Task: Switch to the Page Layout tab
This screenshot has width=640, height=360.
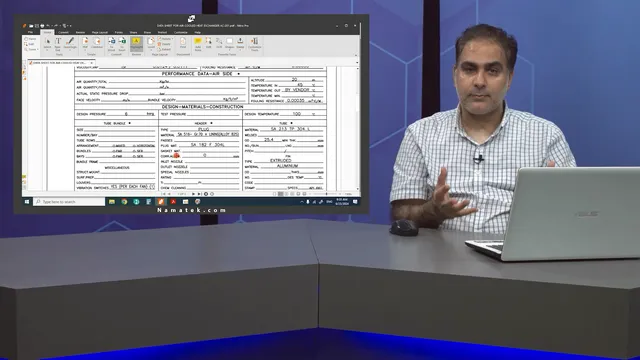Action: pyautogui.click(x=100, y=32)
